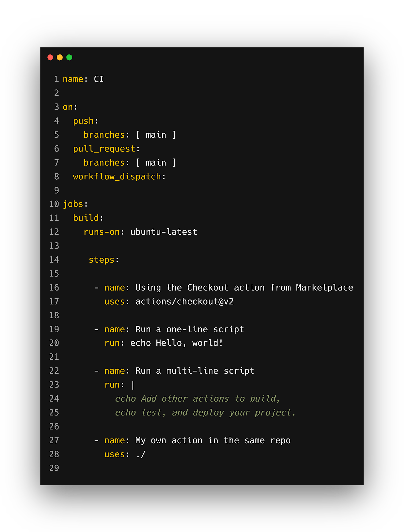Click the 'push' trigger key

coord(83,121)
